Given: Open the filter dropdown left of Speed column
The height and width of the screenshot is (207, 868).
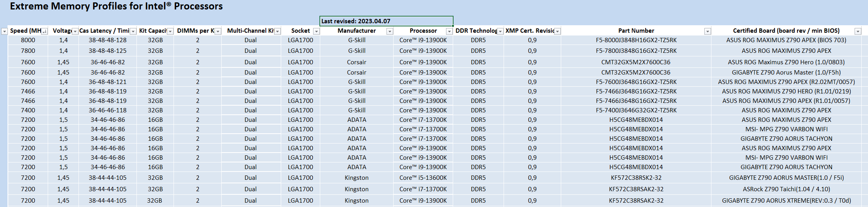Looking at the screenshot, I should tap(4, 31).
